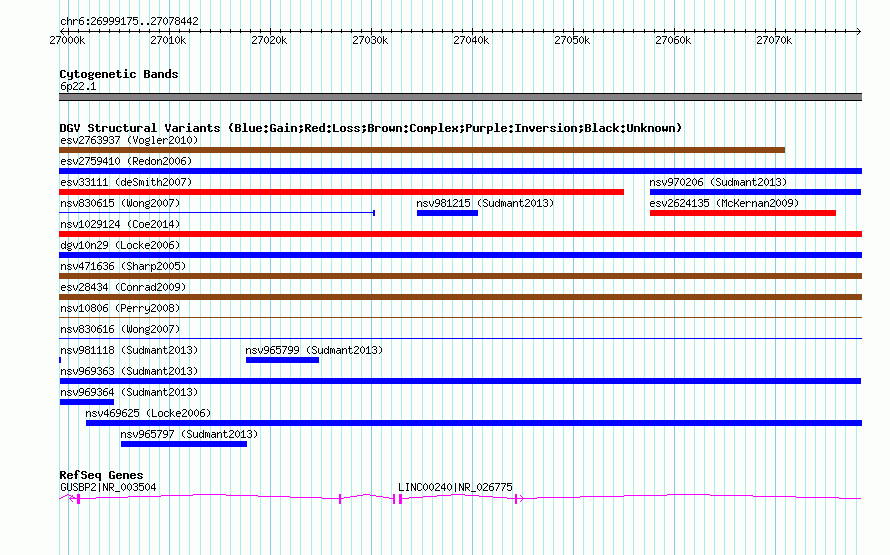
Task: Click the nsv965797 (Sudmant2013) blue bar
Action: click(184, 444)
